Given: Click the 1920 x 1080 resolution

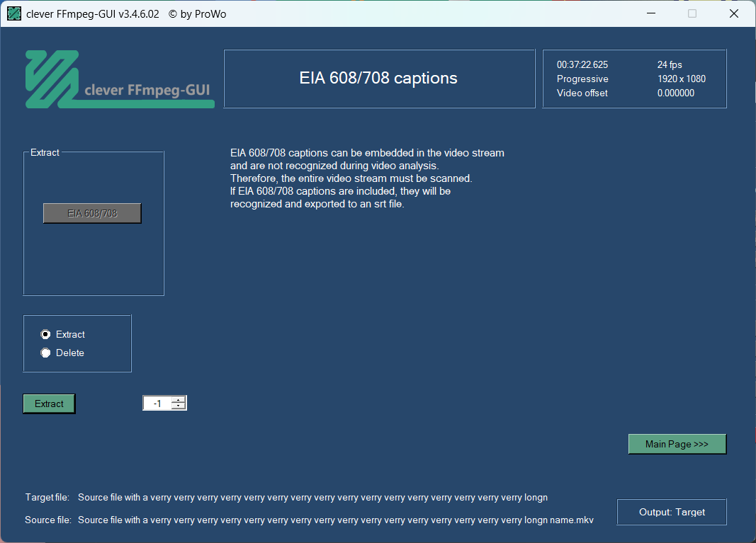Looking at the screenshot, I should (682, 79).
